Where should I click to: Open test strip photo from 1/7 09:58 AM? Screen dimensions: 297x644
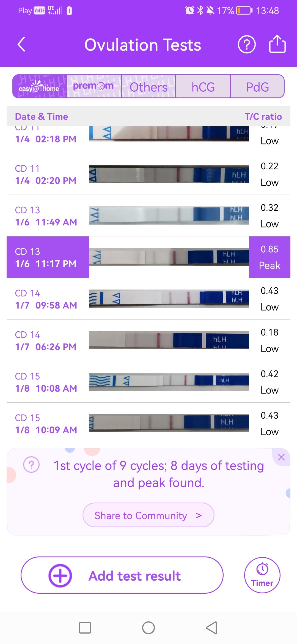pyautogui.click(x=169, y=299)
